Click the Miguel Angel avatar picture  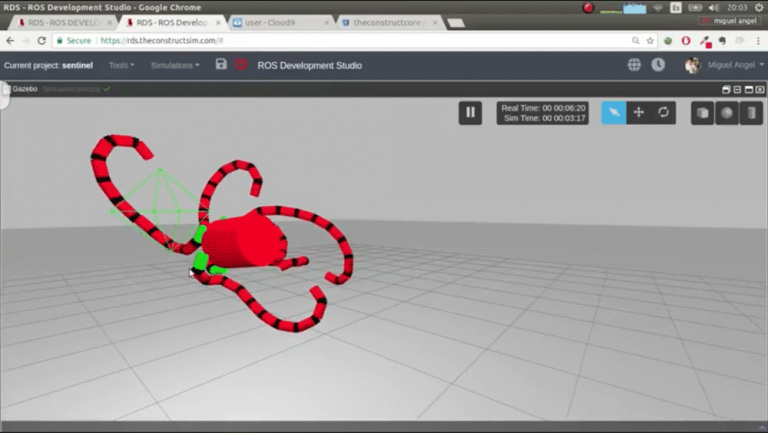pyautogui.click(x=693, y=65)
